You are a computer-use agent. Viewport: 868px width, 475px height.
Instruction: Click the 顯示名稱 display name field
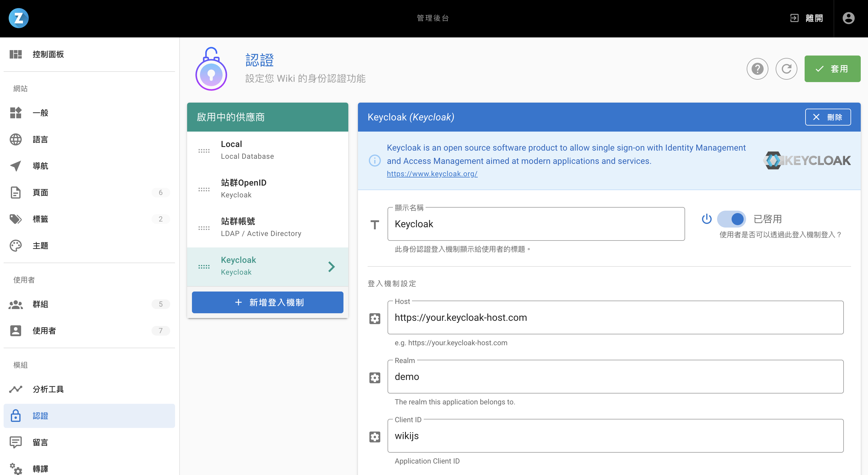click(536, 224)
